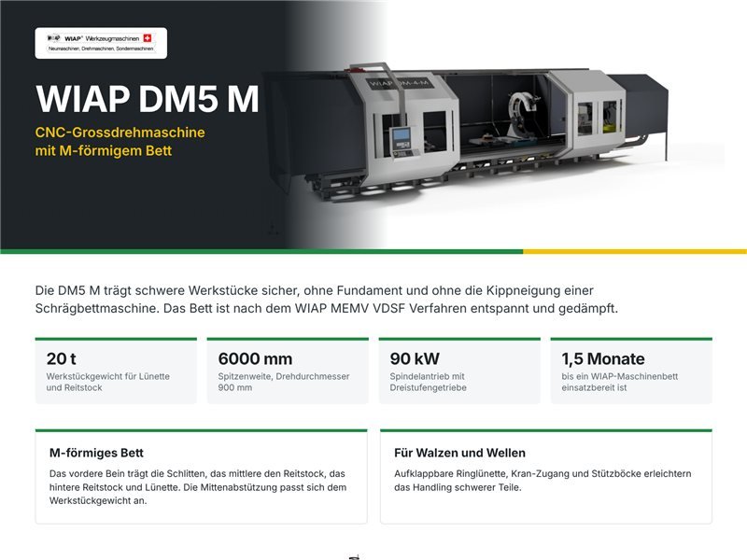Click the 20 t Werkstückgewicht stat card
The image size is (747, 560).
pos(116,371)
